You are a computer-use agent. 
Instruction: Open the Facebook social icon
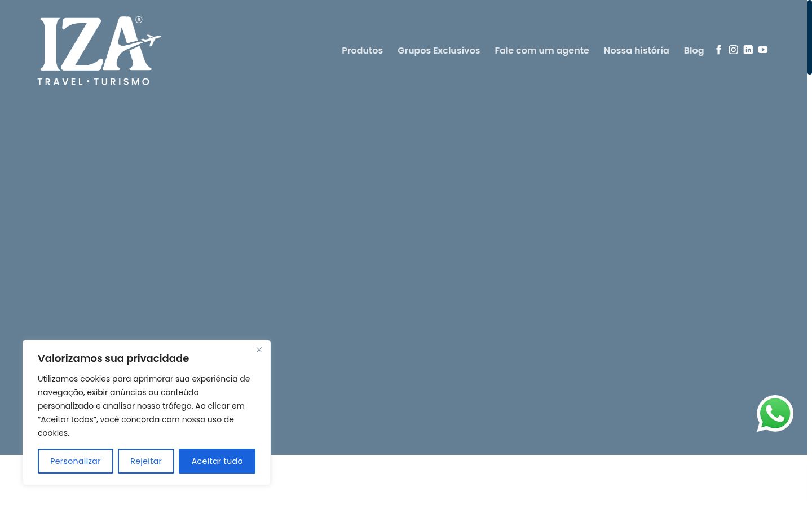point(718,50)
